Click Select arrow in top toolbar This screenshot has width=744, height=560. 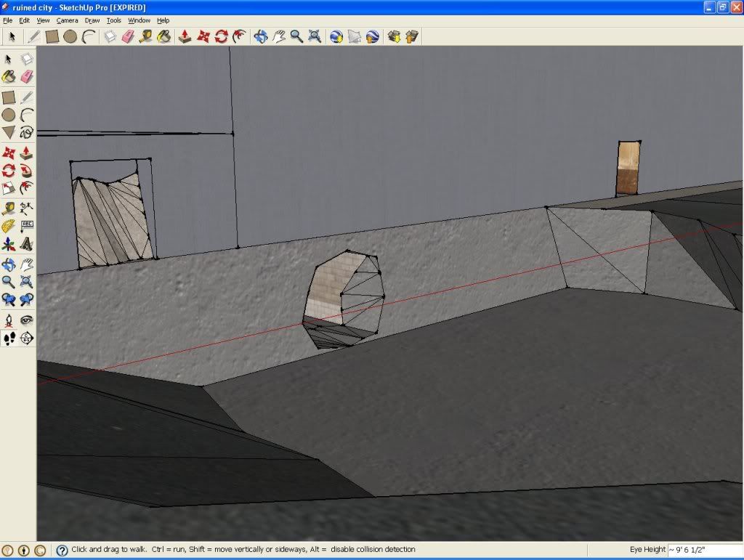point(12,36)
